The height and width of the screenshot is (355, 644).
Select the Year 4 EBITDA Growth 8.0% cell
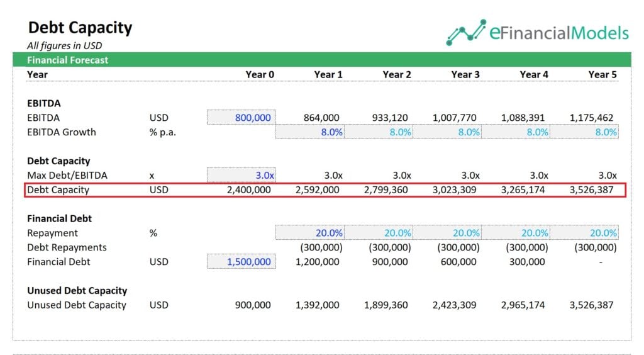click(x=516, y=132)
